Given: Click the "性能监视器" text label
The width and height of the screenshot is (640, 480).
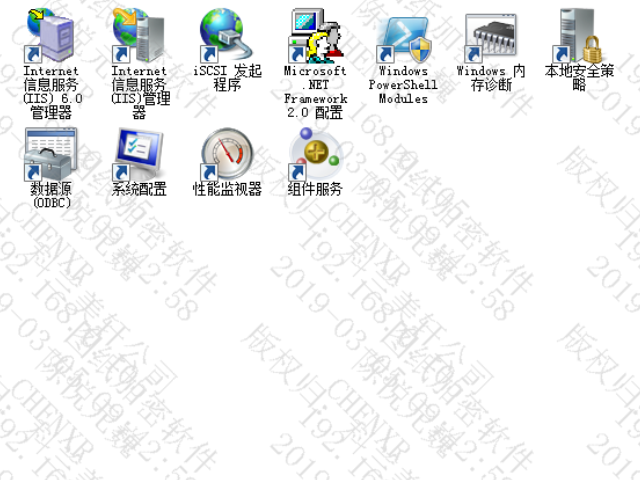Looking at the screenshot, I should click(x=227, y=188).
